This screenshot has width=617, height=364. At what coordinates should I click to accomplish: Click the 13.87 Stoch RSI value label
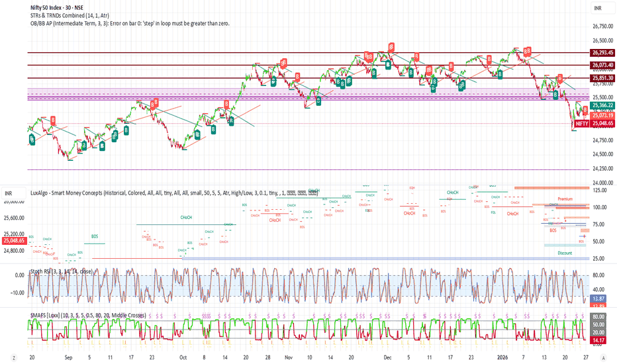[598, 298]
